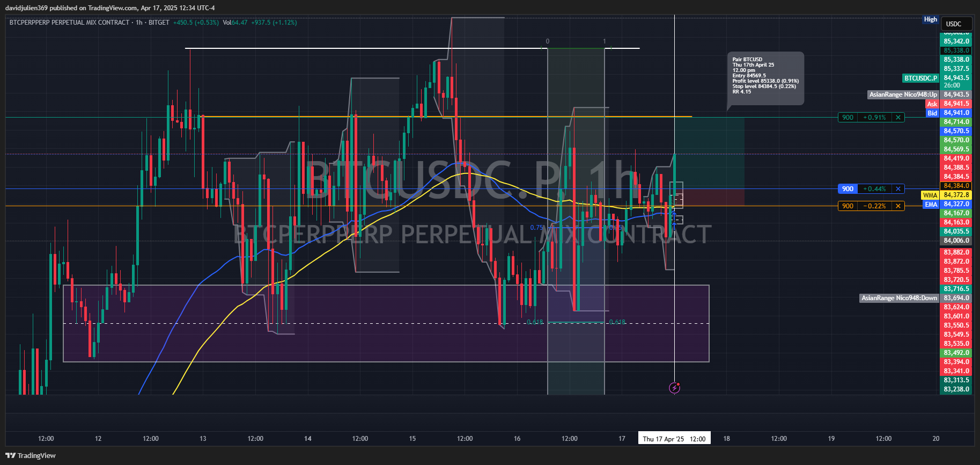Click date 16 on the time axis

pos(517,439)
